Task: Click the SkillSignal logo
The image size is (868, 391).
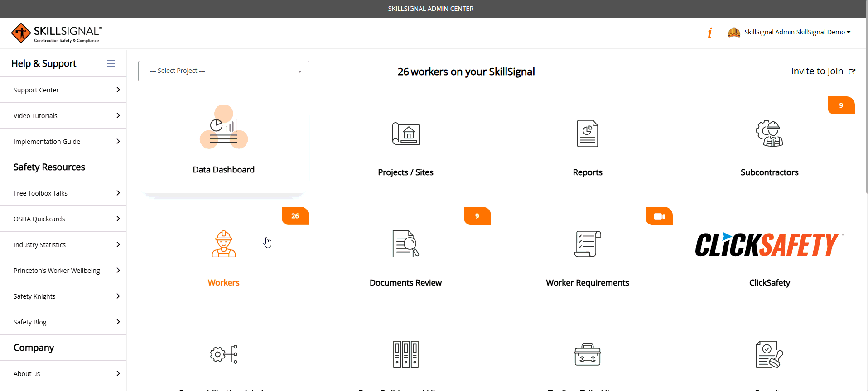Action: point(56,33)
